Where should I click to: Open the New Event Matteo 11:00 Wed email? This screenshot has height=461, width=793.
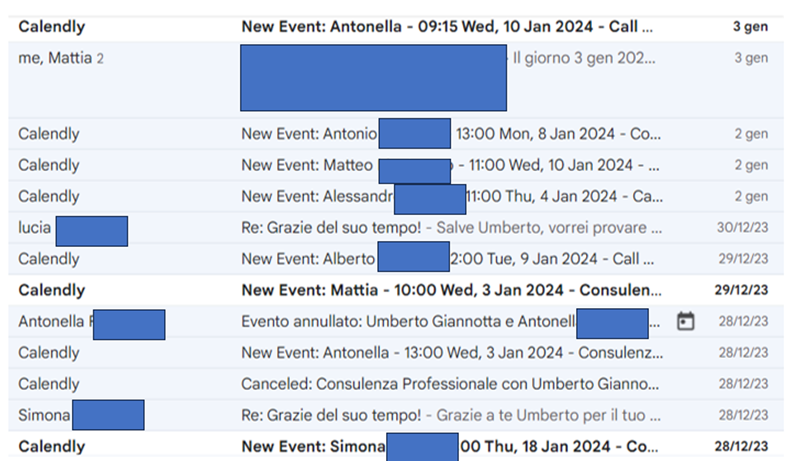click(x=450, y=165)
